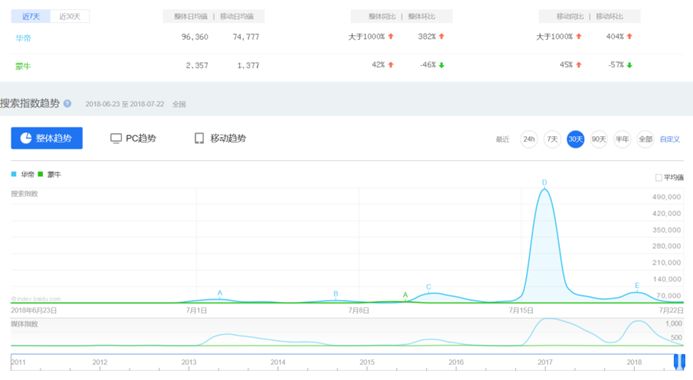693x380 pixels.
Task: Click the 蒙牛 legend label above chart
Action: 54,175
